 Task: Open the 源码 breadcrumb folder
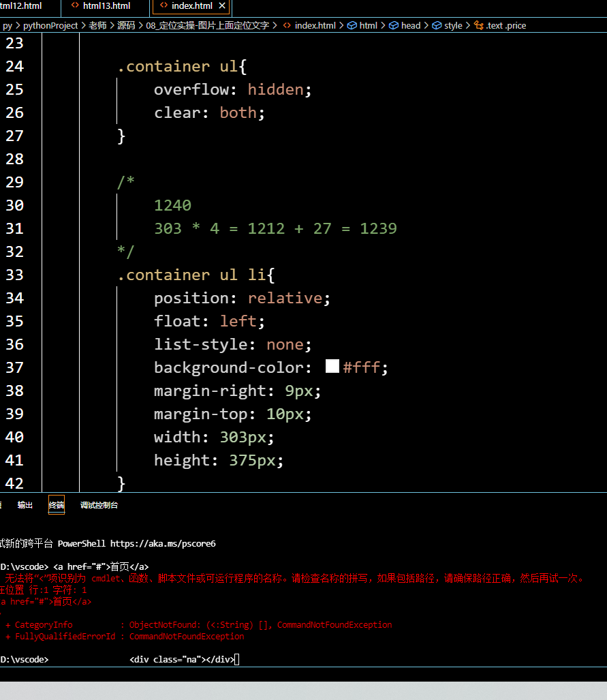(x=126, y=25)
